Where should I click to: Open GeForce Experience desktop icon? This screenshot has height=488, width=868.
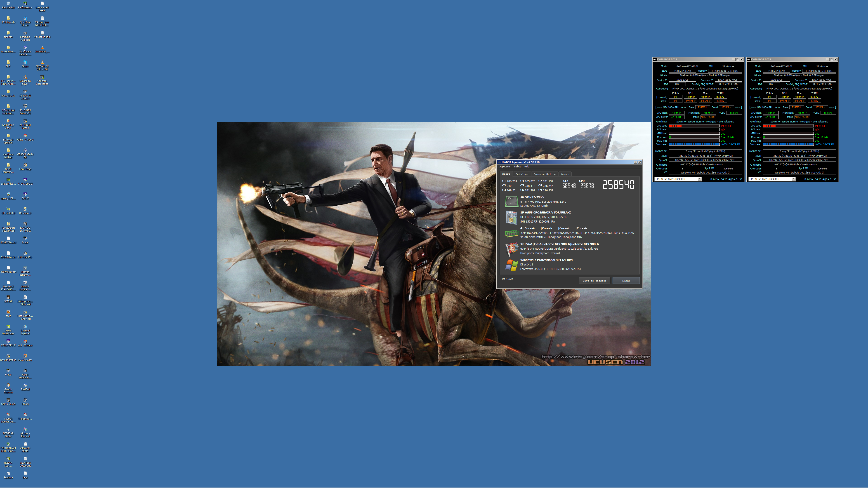[x=42, y=80]
